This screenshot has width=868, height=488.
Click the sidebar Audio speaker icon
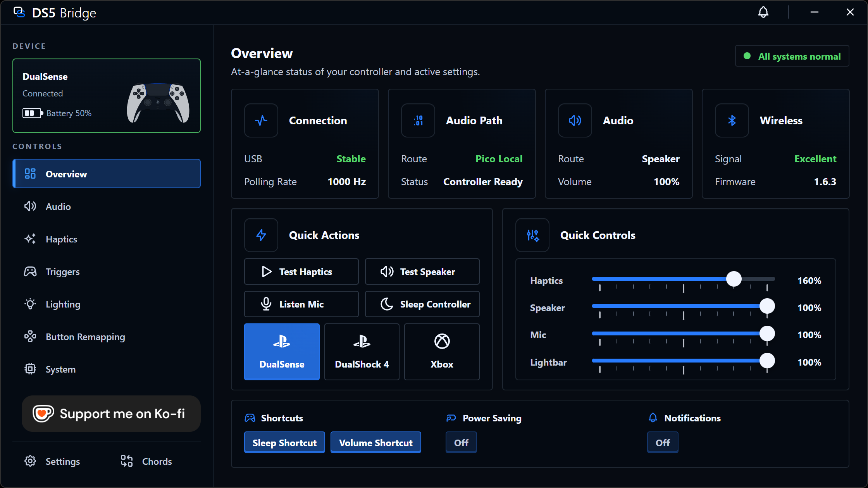[x=30, y=206]
